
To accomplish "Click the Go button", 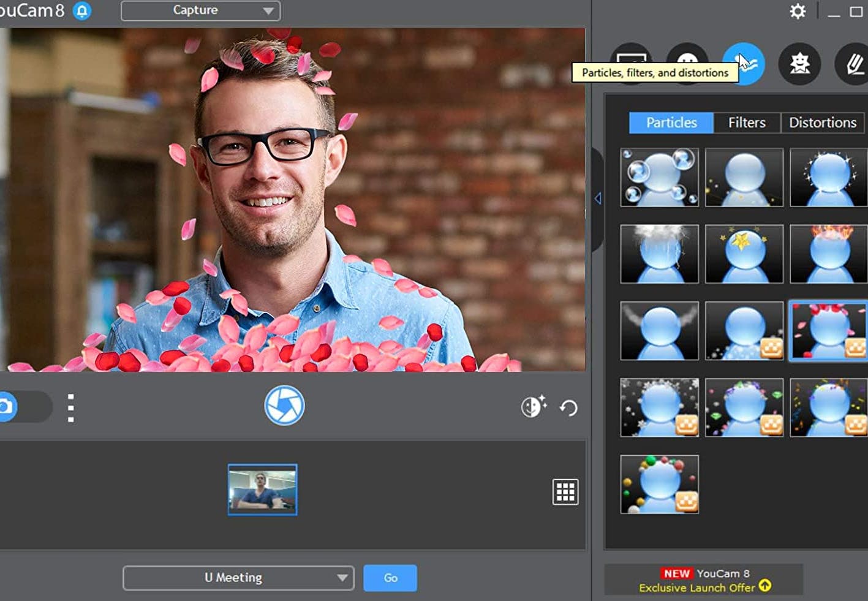I will 390,578.
